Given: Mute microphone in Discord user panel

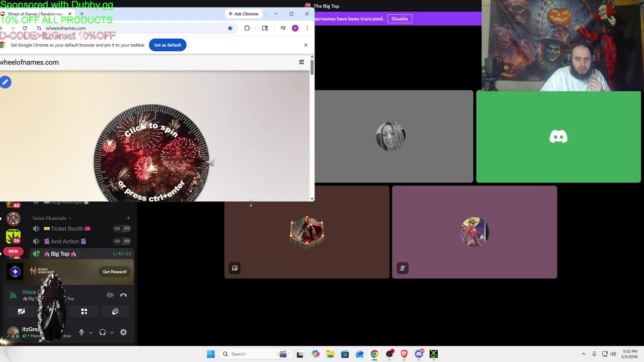Looking at the screenshot, I should 81,332.
